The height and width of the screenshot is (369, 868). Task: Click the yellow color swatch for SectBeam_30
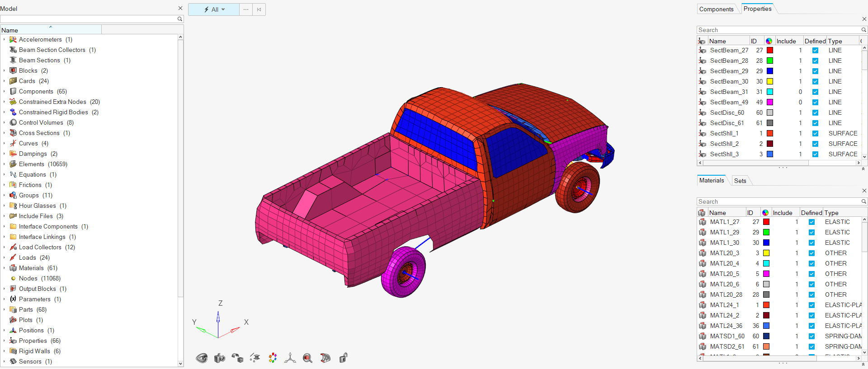click(x=770, y=82)
